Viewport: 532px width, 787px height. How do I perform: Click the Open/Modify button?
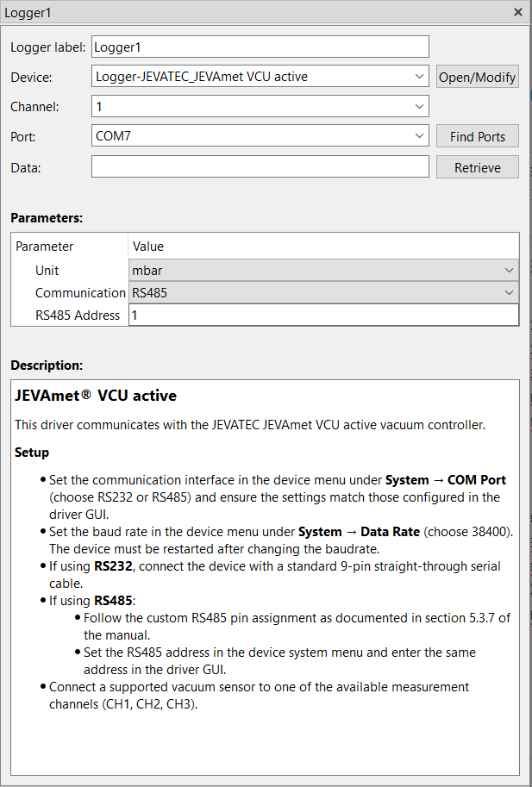tap(478, 77)
